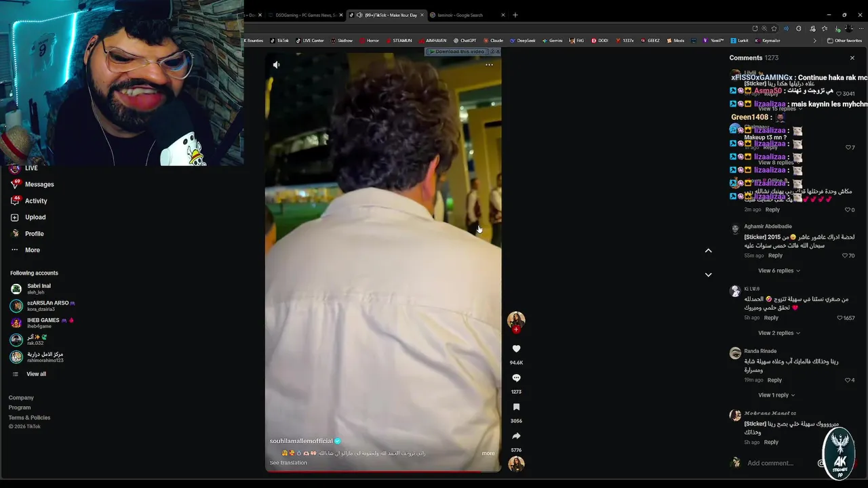Expand the Company footer section
868x488 pixels.
(21, 398)
